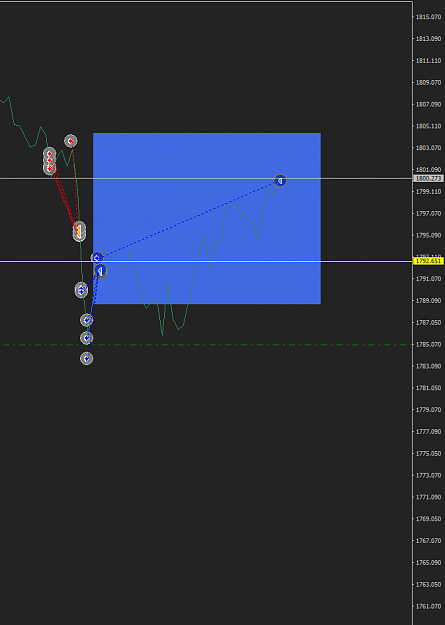Click the 1815.070 price axis label
Viewport: 445px width, 625px height.
(x=429, y=17)
